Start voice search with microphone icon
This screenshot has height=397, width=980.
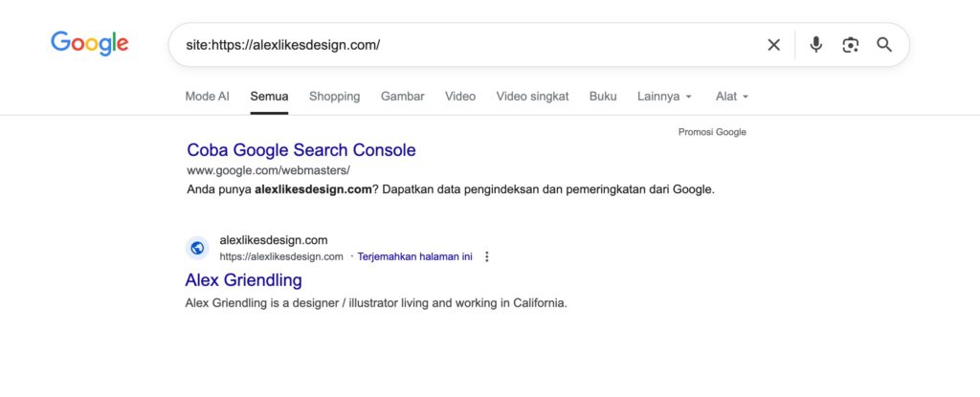point(815,45)
